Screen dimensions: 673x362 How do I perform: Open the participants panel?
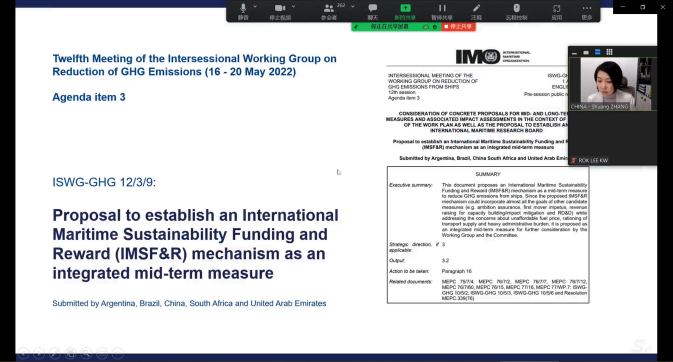coord(329,11)
